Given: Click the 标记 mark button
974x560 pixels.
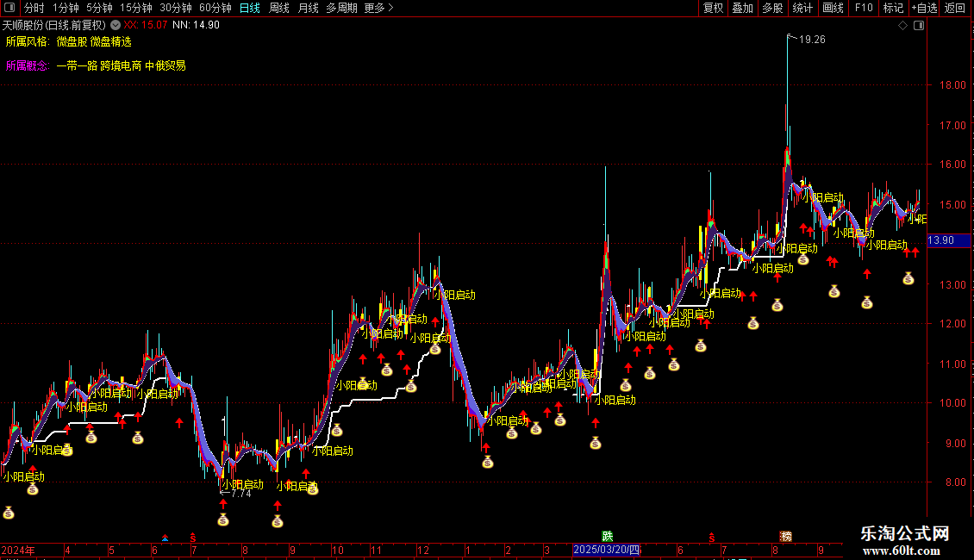Looking at the screenshot, I should click(893, 8).
